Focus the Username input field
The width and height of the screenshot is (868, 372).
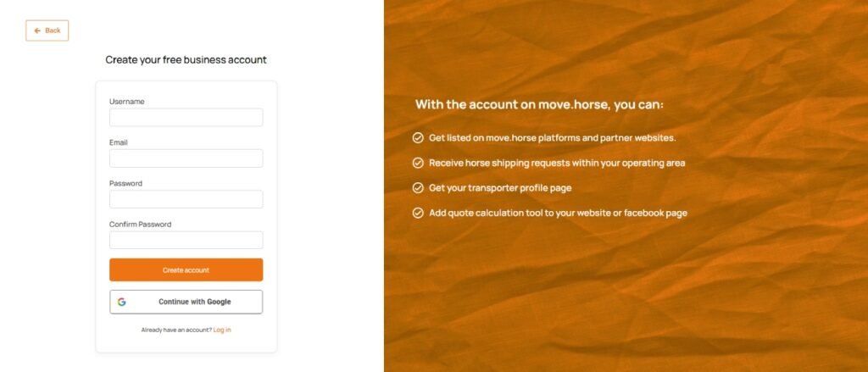tap(186, 117)
